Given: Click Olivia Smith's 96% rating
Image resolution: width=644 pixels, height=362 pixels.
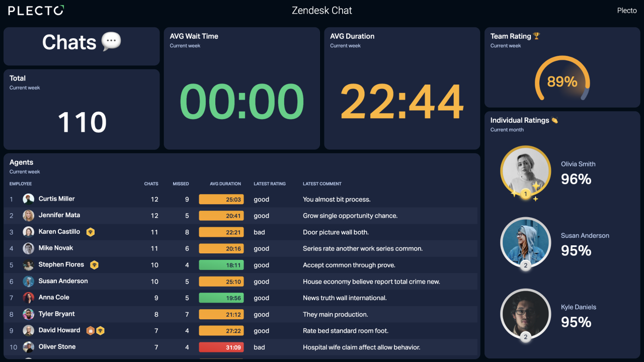Looking at the screenshot, I should 576,179.
